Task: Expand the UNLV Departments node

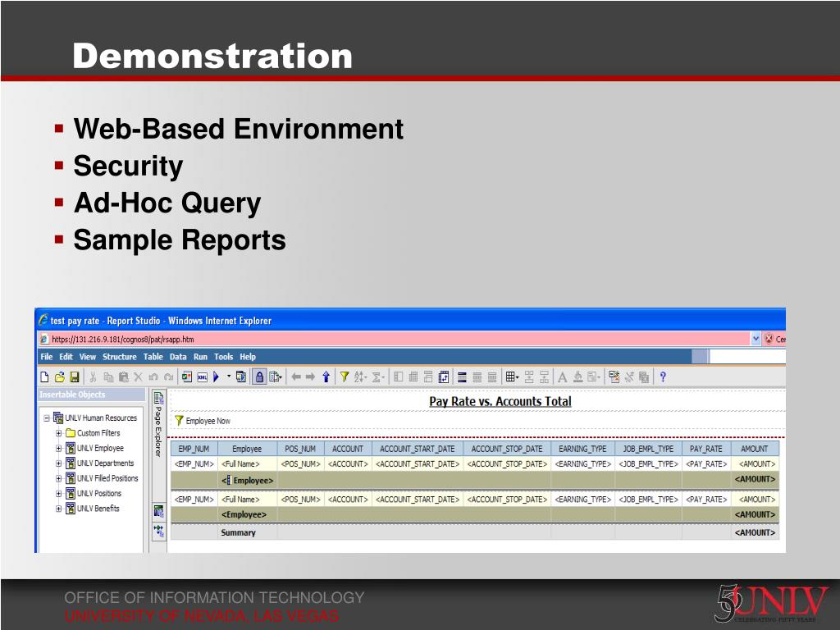Action: click(58, 463)
